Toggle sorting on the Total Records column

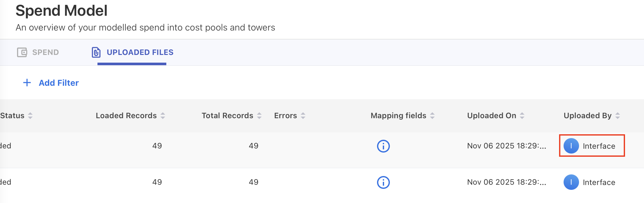click(259, 116)
